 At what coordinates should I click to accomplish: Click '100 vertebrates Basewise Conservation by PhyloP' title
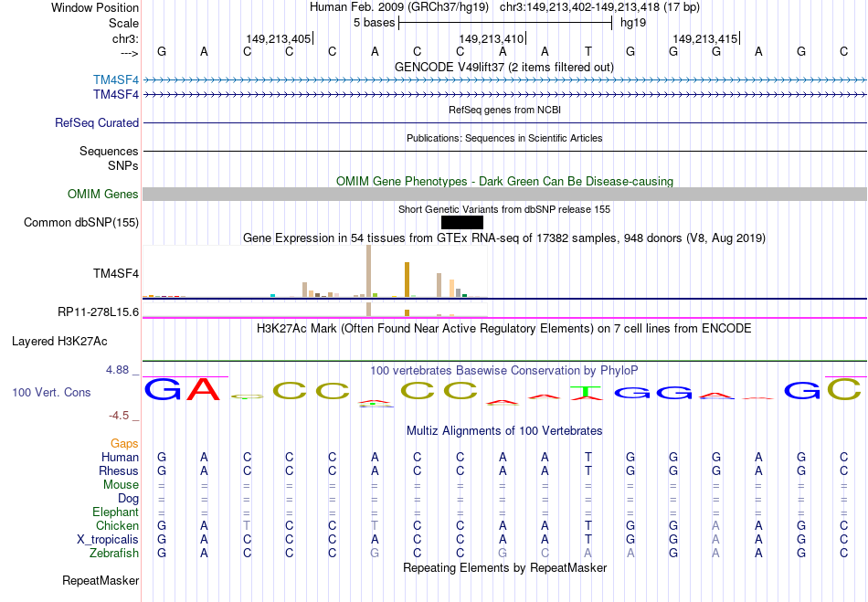click(x=504, y=370)
